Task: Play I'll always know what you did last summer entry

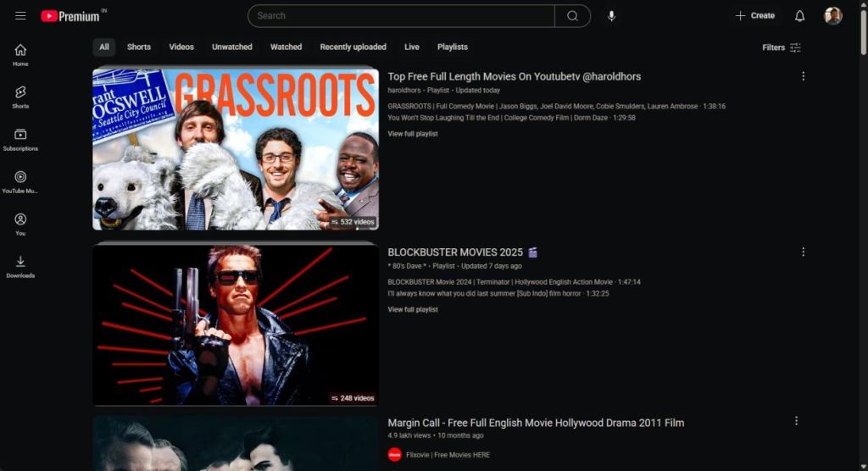Action: [x=498, y=294]
